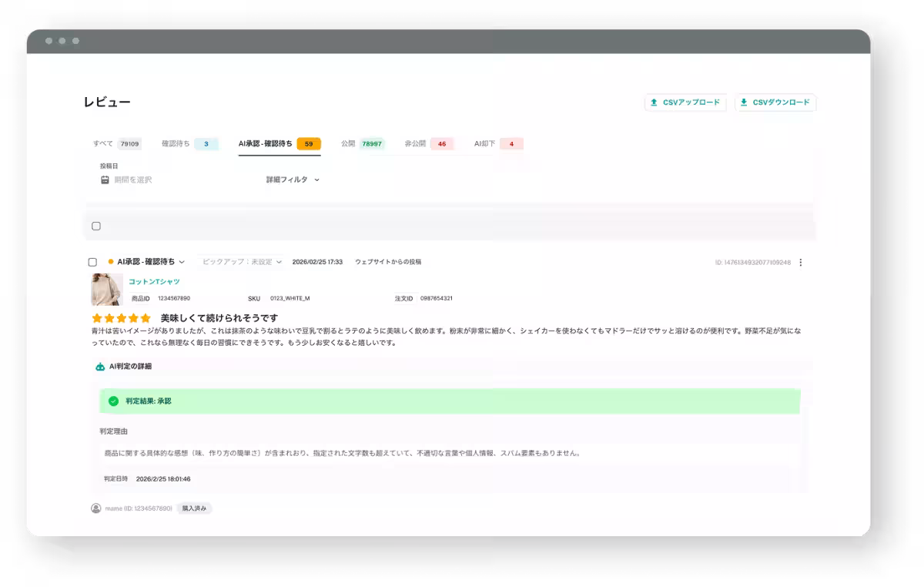Click the calendar icon beside 期間を選択

click(x=104, y=179)
